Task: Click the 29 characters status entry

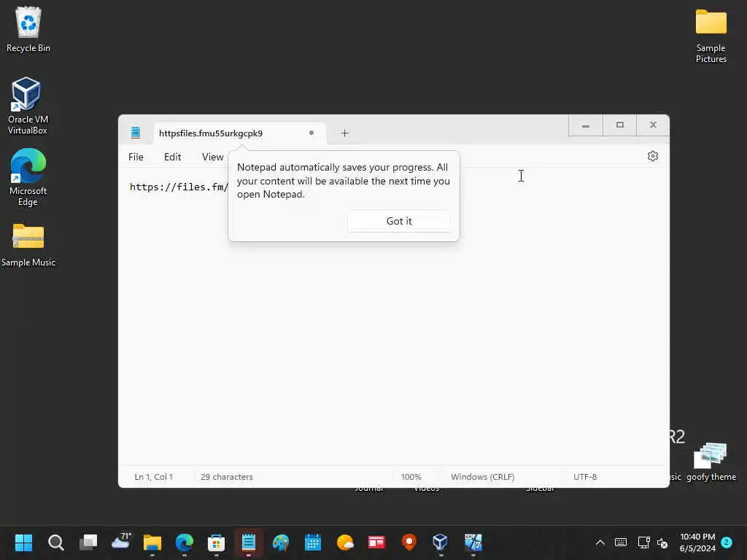Action: pyautogui.click(x=227, y=477)
